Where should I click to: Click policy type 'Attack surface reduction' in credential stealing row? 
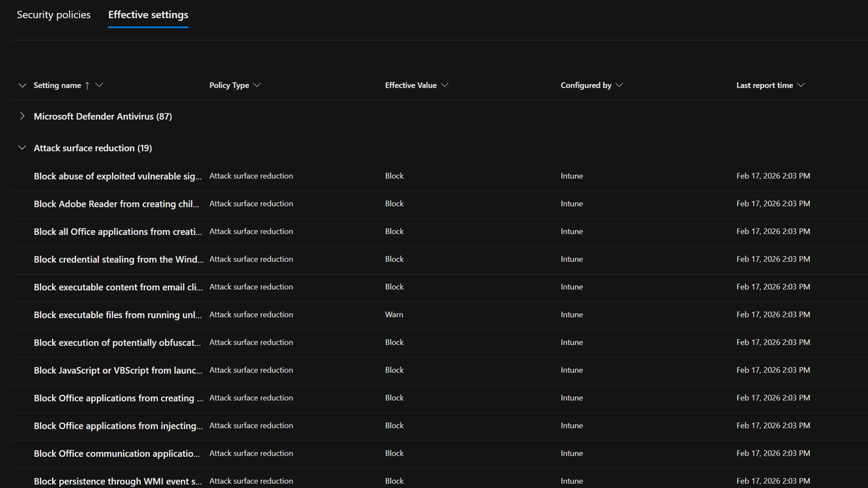[251, 259]
